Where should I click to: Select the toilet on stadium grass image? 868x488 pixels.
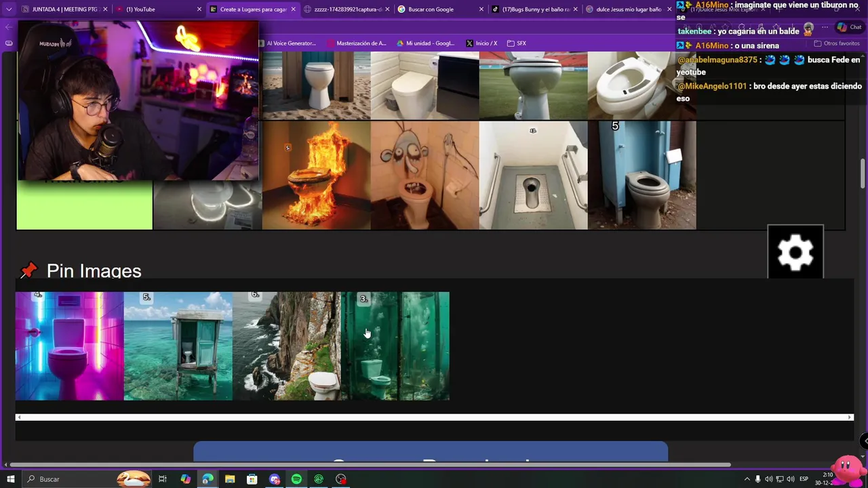tap(533, 85)
